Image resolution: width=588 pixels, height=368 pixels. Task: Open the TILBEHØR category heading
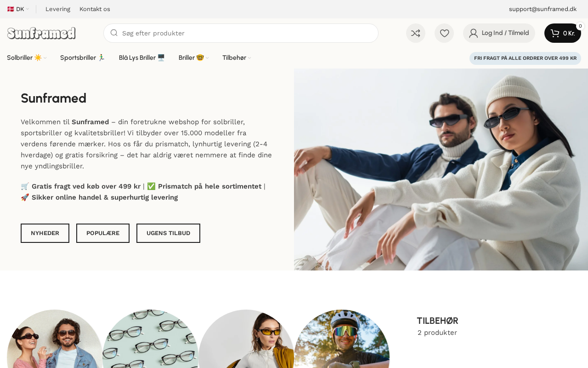437,321
